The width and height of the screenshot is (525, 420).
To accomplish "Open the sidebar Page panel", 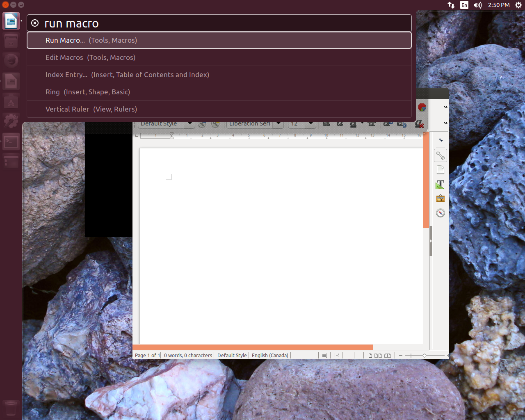I will pos(441,170).
